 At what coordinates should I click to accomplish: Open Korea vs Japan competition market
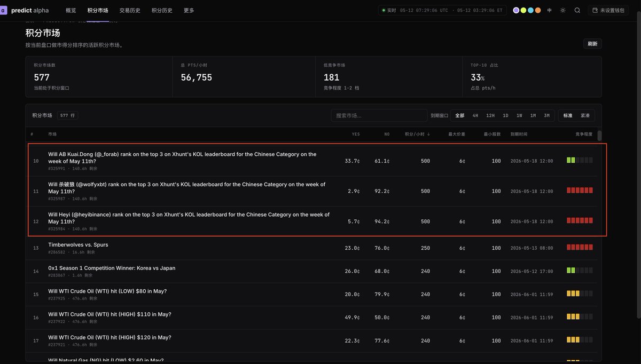(x=312, y=271)
